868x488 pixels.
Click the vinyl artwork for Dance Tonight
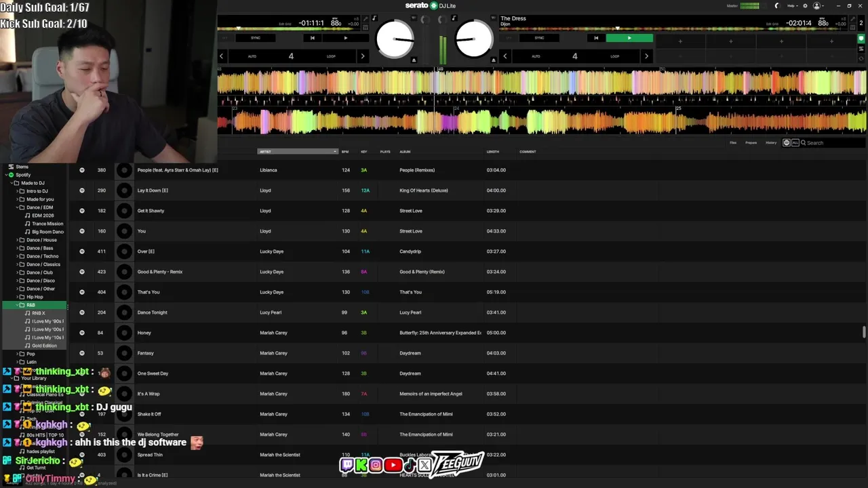[x=124, y=312]
